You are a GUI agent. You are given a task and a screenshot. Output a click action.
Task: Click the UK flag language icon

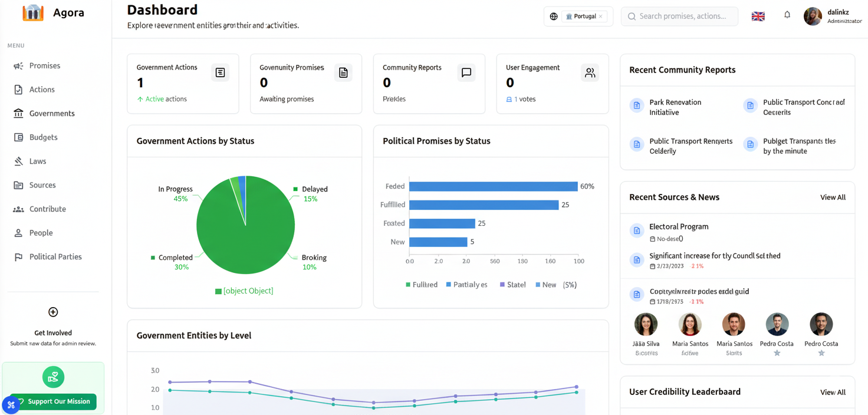click(758, 17)
